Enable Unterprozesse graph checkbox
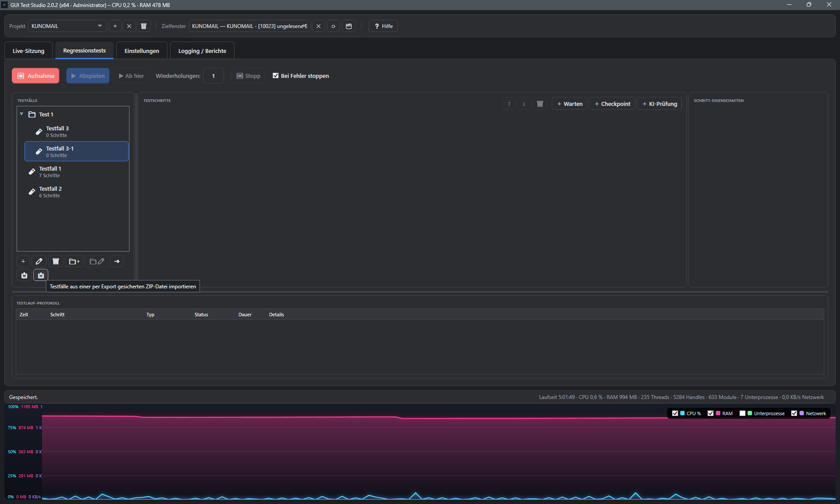 (742, 413)
